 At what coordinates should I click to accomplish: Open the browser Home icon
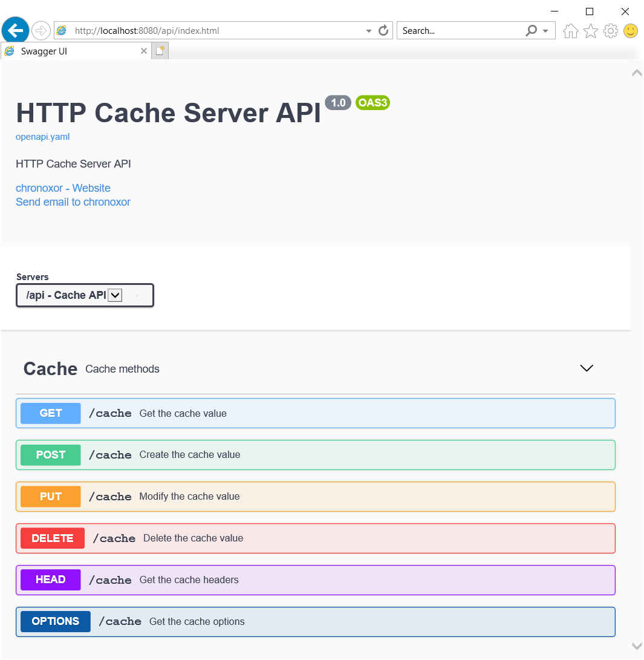[570, 31]
